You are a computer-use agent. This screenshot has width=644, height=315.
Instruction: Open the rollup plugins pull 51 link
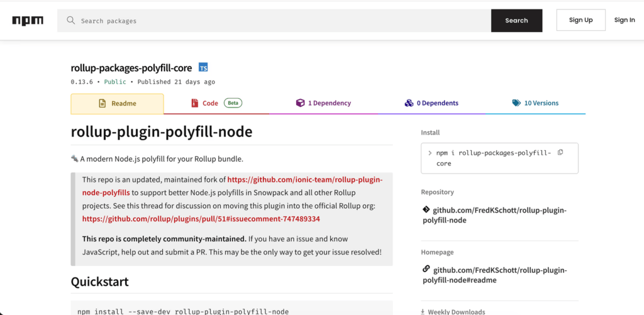click(x=201, y=219)
